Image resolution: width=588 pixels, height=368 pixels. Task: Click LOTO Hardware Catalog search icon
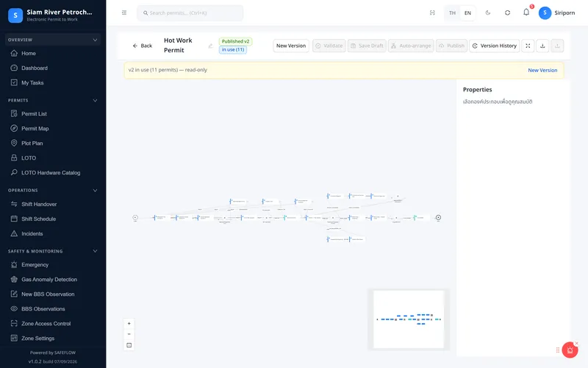[x=14, y=172]
